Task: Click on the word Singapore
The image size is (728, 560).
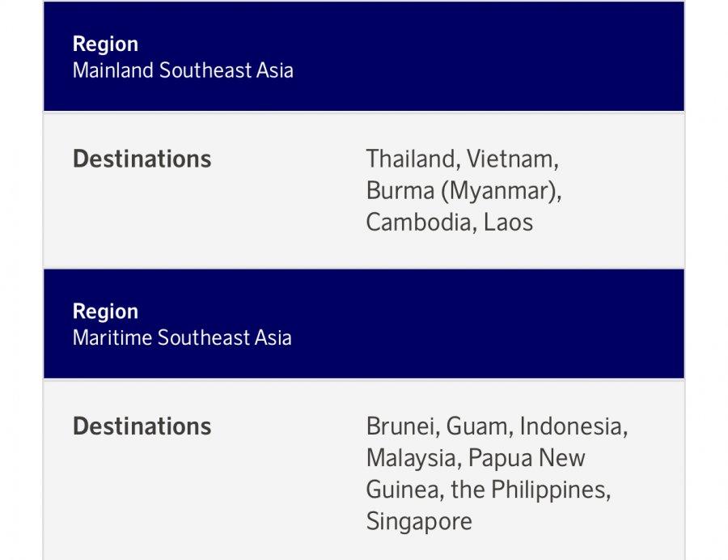Action: click(x=419, y=521)
